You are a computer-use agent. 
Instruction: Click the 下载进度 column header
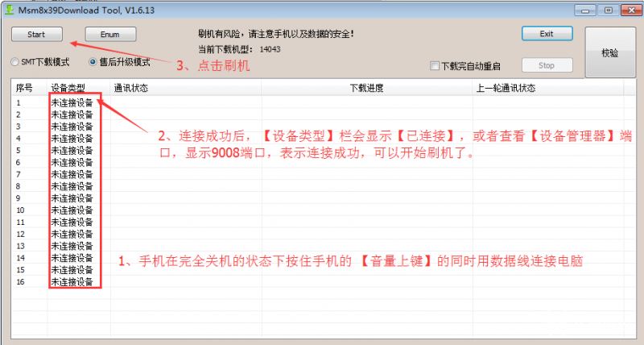(x=367, y=88)
